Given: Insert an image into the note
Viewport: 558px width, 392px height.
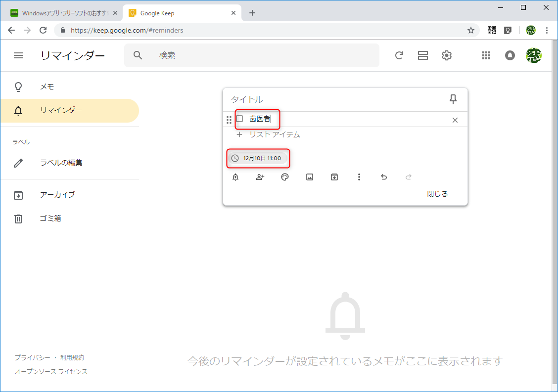Looking at the screenshot, I should tap(310, 176).
